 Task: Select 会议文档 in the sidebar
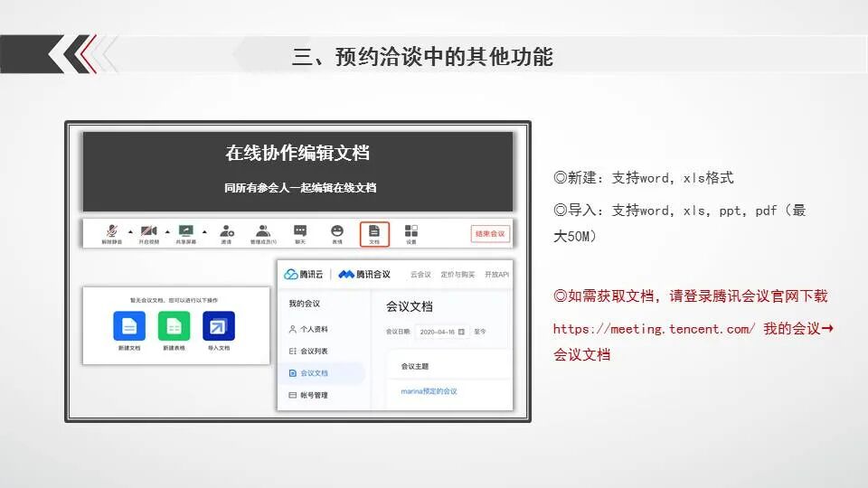point(324,373)
